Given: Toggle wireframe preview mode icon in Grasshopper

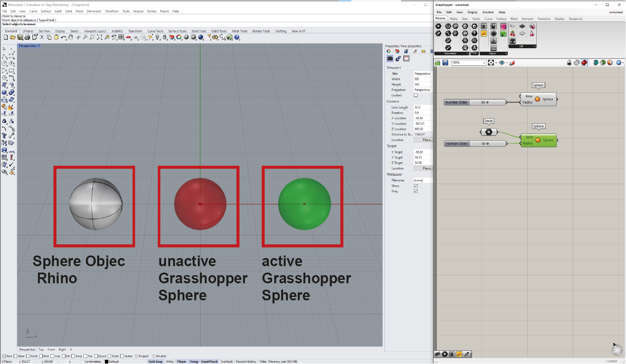Looking at the screenshot, I should click(x=577, y=62).
